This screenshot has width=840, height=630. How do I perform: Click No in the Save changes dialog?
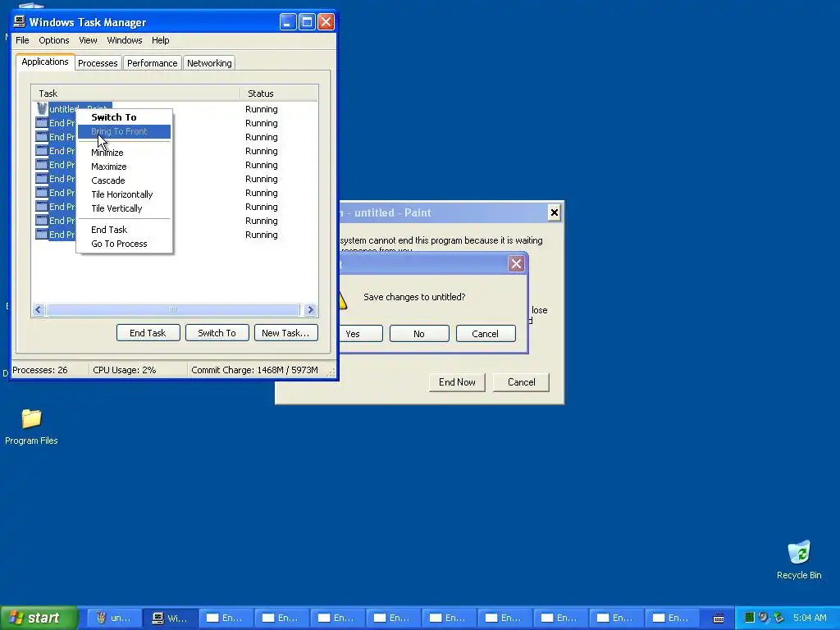tap(419, 333)
